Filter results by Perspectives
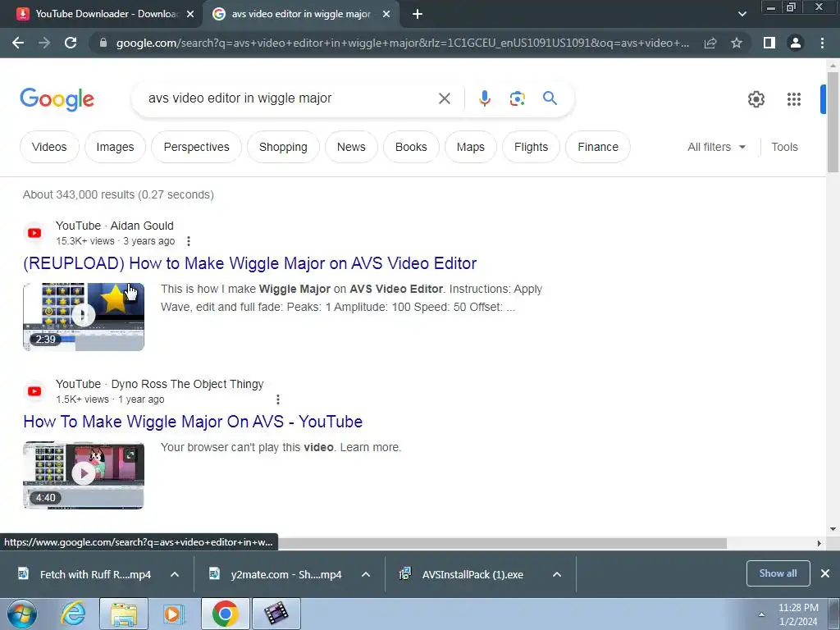This screenshot has width=840, height=630. click(197, 147)
